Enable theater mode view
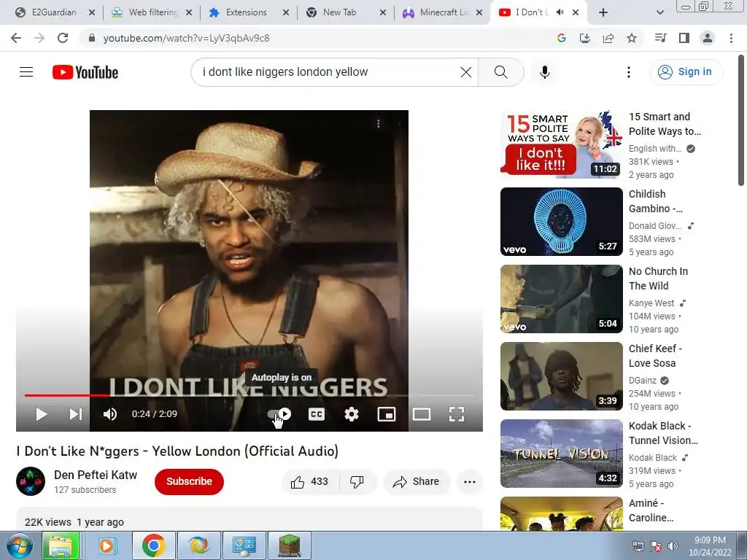747x560 pixels. point(422,414)
